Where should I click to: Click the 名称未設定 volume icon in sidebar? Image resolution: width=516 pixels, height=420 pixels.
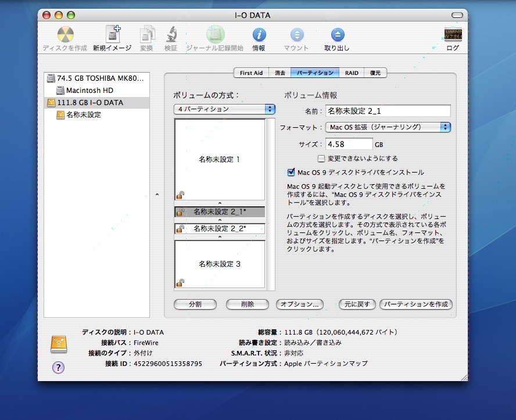[x=60, y=115]
